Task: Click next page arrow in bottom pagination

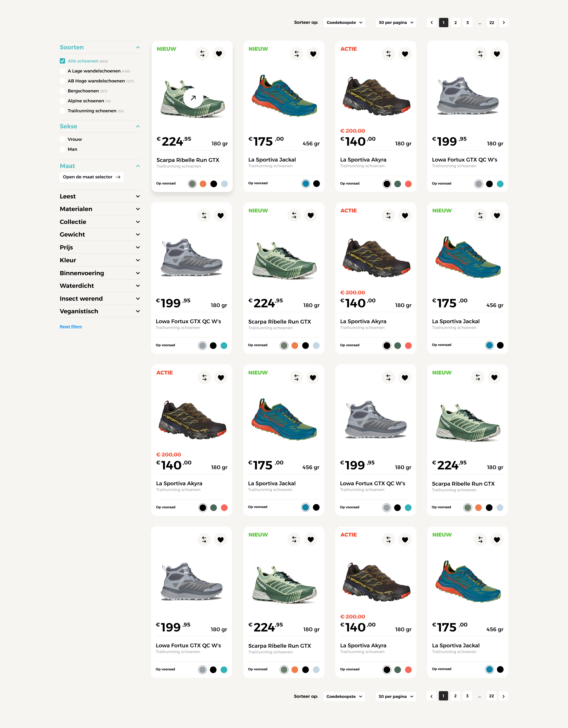Action: 504,696
